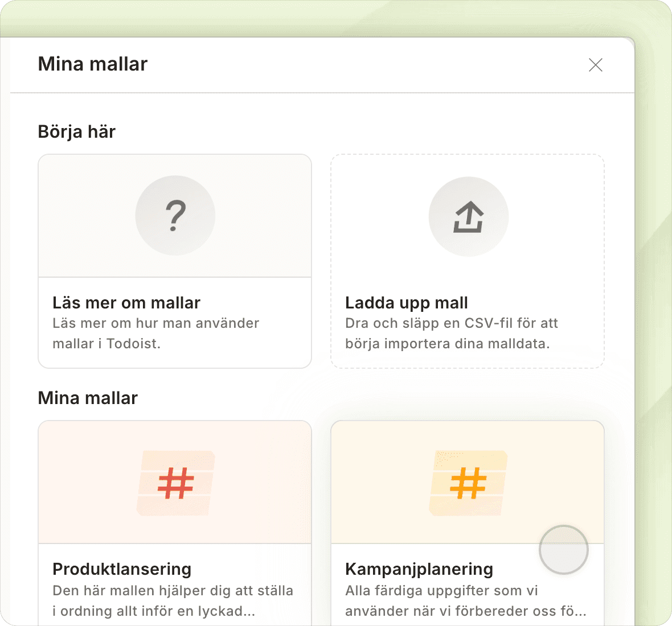Open the Produktlansering template title
Viewport: 672px width, 626px height.
(x=122, y=569)
